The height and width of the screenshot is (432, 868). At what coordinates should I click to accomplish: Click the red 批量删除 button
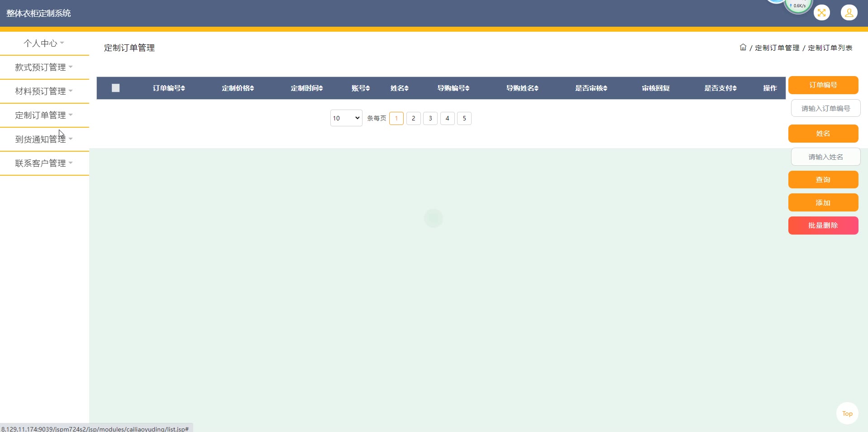click(823, 226)
